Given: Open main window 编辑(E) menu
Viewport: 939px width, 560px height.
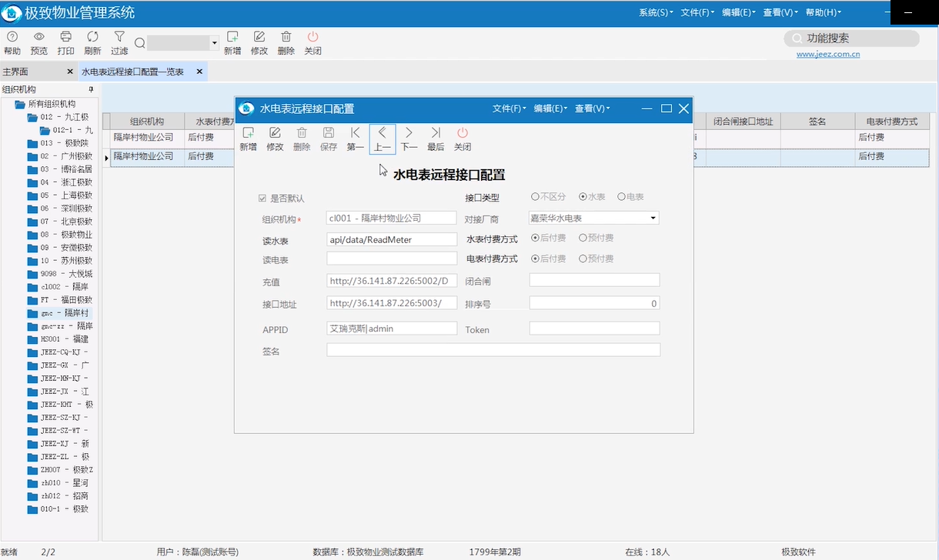Looking at the screenshot, I should 739,12.
